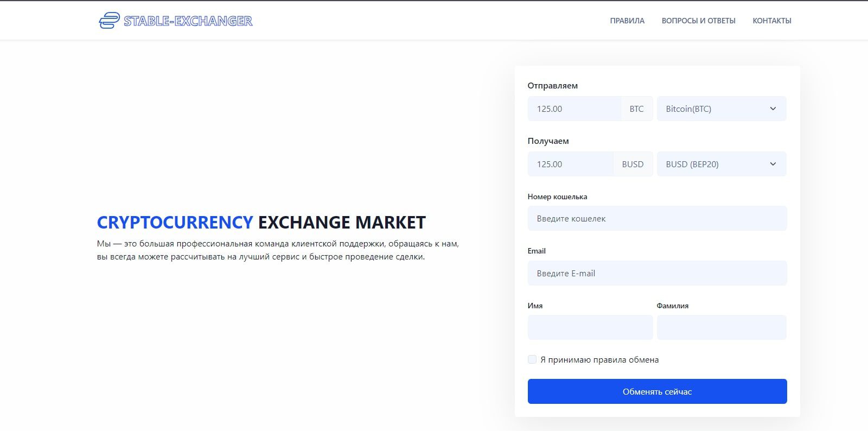Click the Stable-Exchanger logo icon
This screenshot has height=431, width=868.
(x=109, y=21)
